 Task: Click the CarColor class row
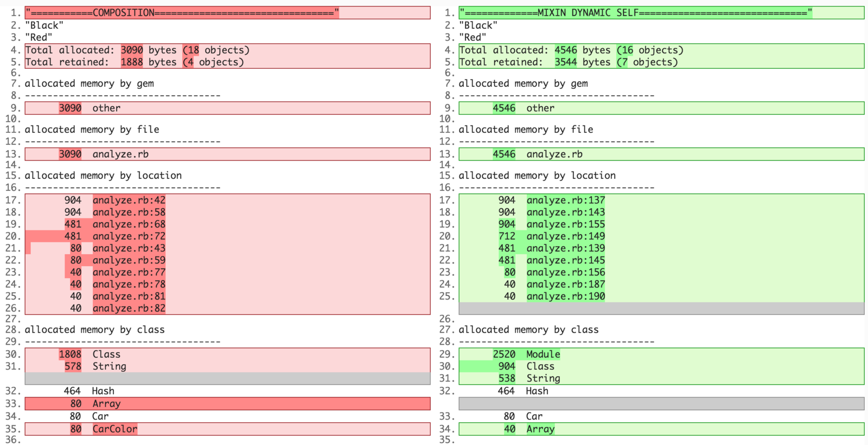(x=114, y=429)
